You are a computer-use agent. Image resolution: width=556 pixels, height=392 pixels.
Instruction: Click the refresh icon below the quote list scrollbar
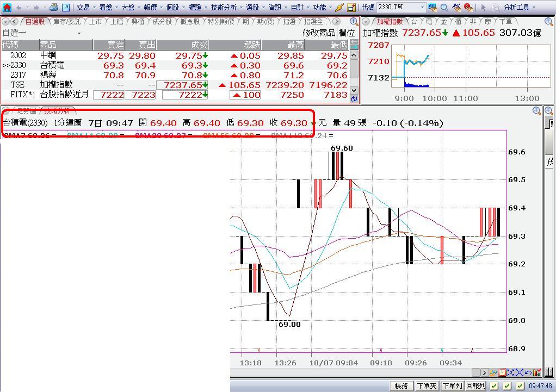pyautogui.click(x=354, y=99)
